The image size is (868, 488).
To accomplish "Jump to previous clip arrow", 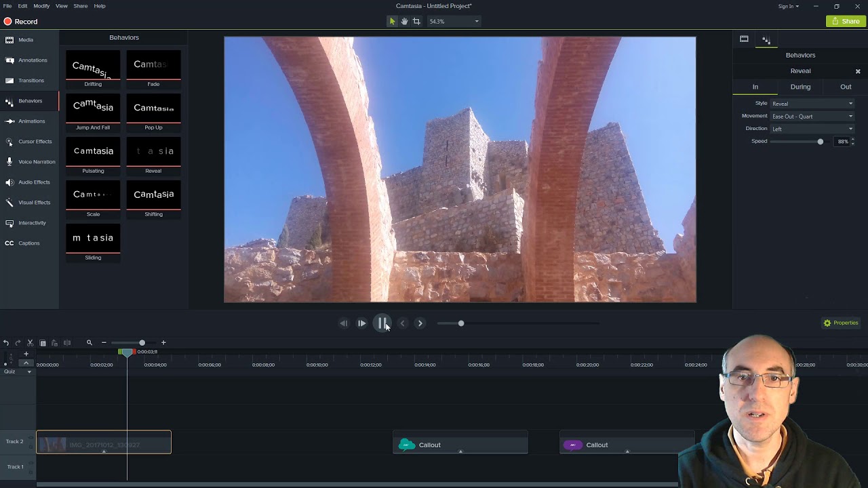I will point(402,323).
